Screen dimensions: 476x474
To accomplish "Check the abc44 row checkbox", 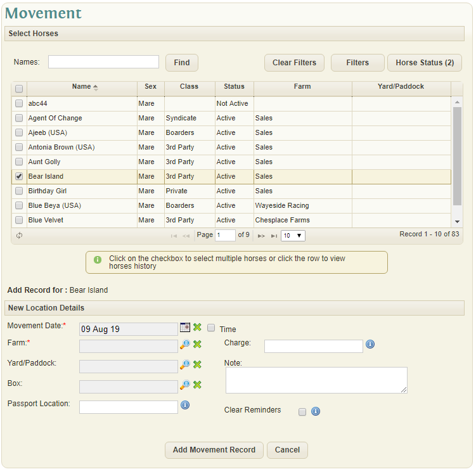I will coord(19,103).
